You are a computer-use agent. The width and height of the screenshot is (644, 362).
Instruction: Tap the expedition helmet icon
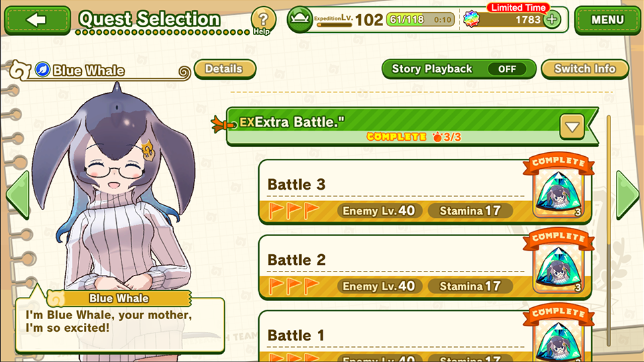[x=300, y=19]
